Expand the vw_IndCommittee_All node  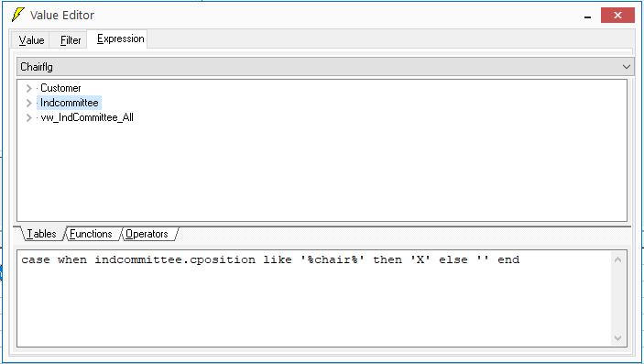28,117
